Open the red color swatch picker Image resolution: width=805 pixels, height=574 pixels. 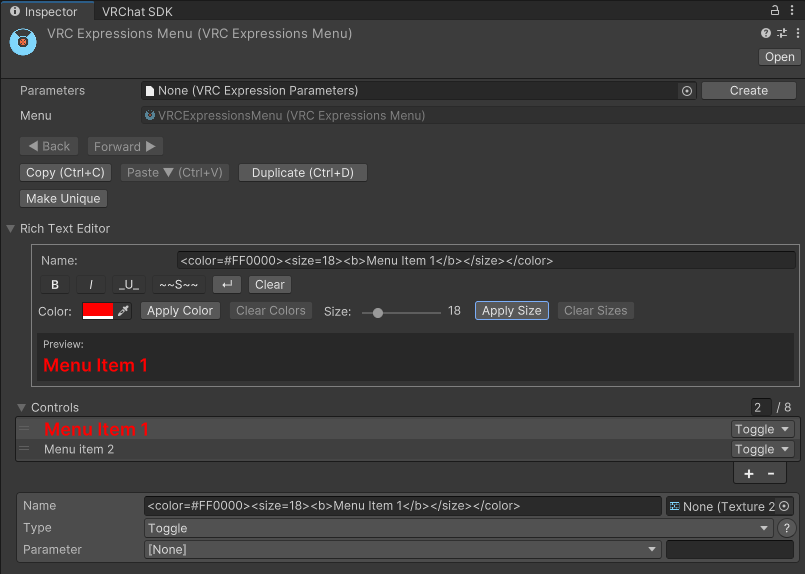98,311
